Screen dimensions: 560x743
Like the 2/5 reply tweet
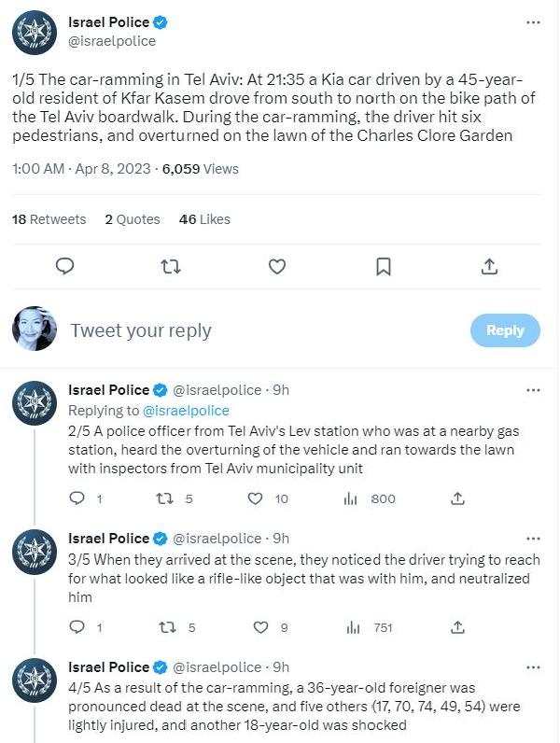click(256, 499)
